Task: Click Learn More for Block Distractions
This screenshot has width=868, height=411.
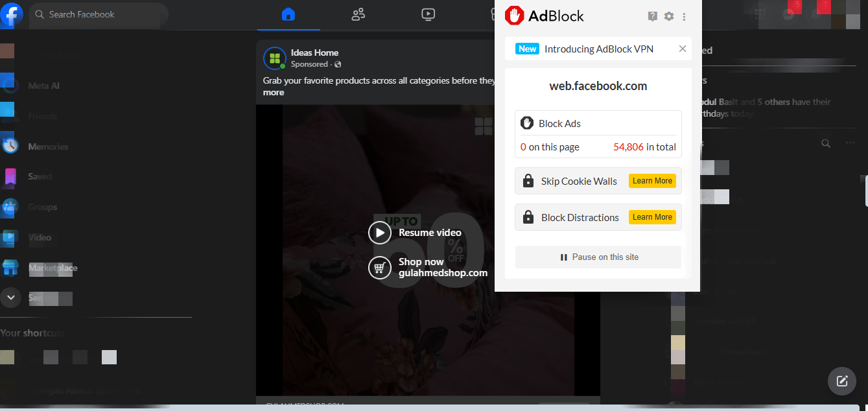Action: [x=652, y=217]
